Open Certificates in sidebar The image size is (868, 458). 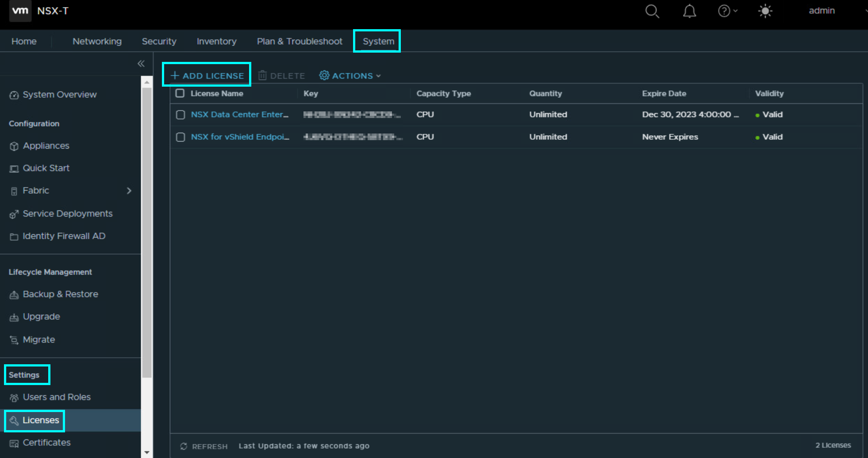[46, 443]
